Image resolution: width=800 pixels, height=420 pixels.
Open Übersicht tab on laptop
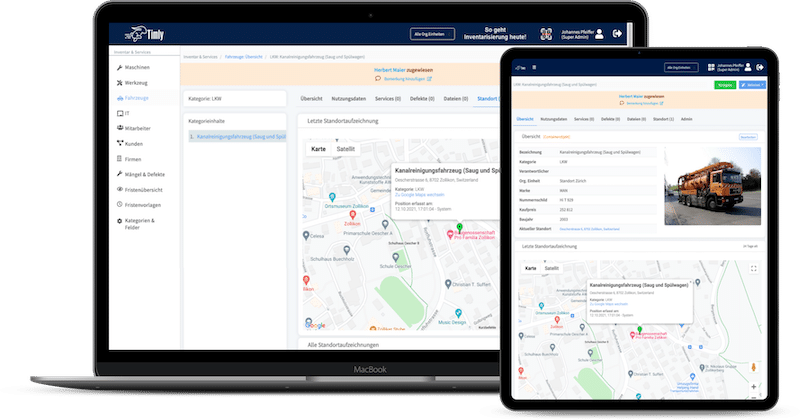(311, 99)
